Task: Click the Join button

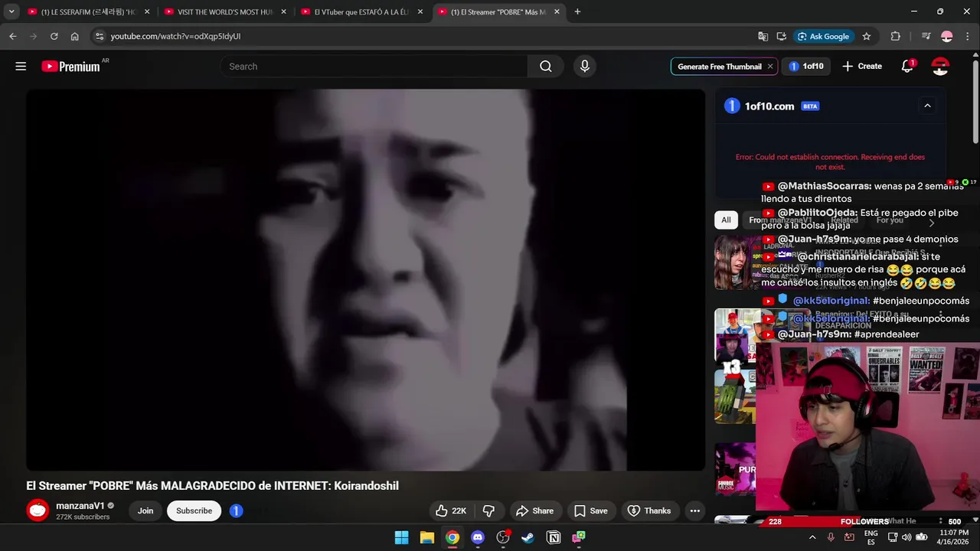Action: [x=145, y=511]
